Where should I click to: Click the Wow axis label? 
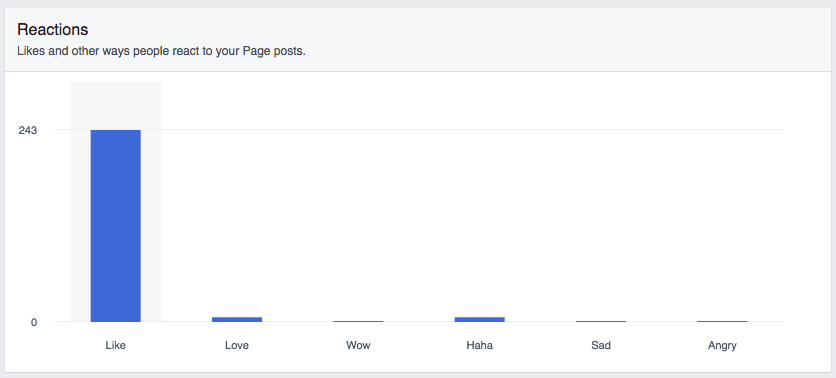(358, 345)
